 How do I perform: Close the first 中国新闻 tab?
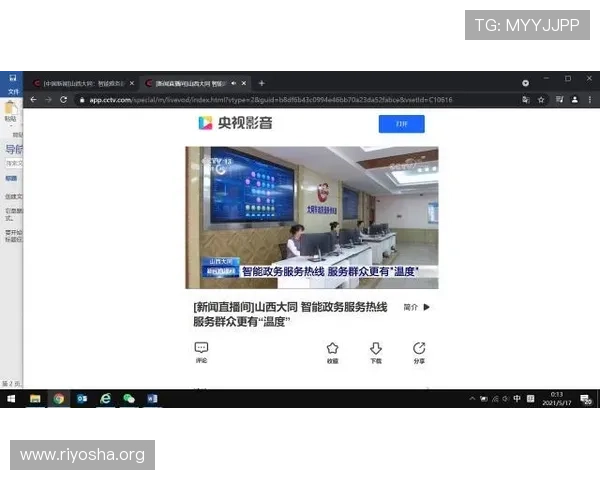tap(132, 83)
